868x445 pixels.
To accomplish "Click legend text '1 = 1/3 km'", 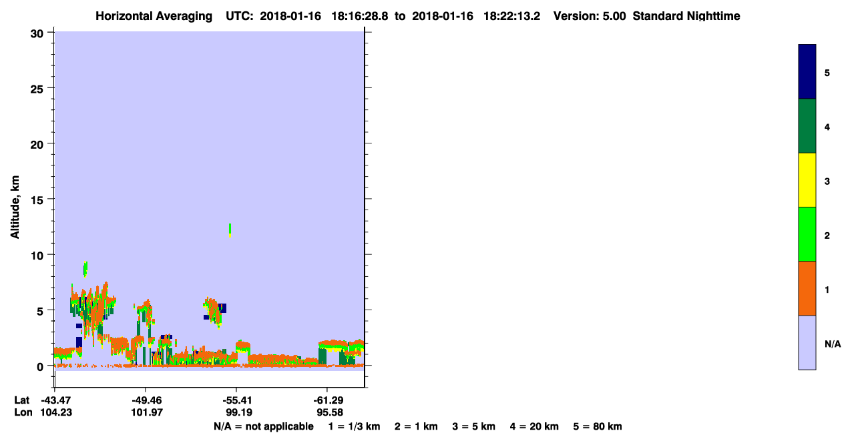I will [355, 426].
